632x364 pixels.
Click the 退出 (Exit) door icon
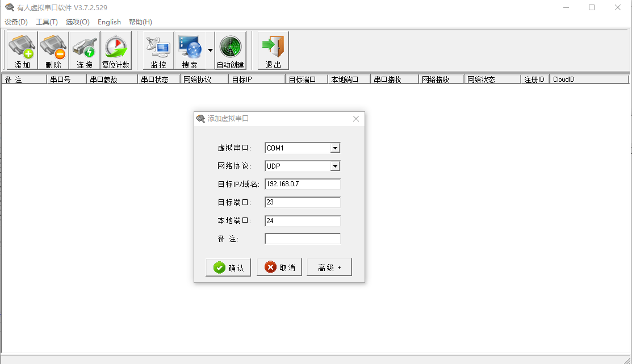coord(273,51)
